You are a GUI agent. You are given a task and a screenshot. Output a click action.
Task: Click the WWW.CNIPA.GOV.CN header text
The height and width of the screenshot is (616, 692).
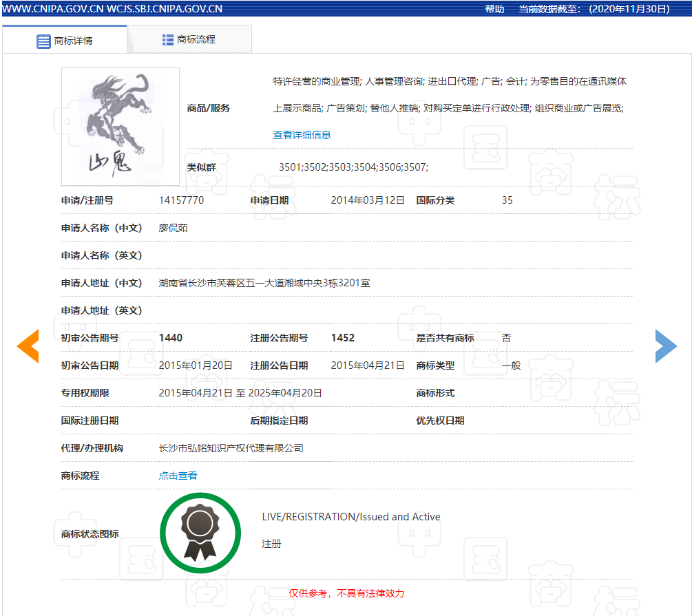(x=52, y=9)
